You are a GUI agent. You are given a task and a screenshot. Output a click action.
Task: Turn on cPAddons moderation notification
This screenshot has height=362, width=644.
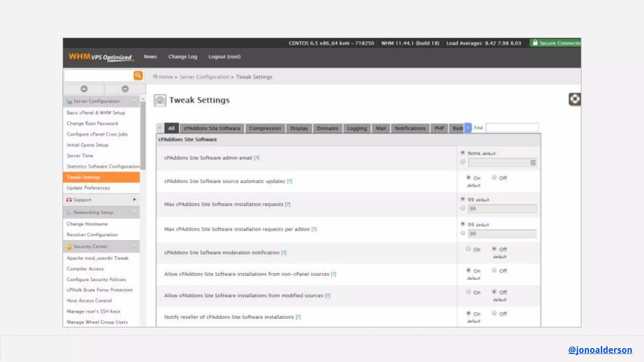tap(469, 249)
